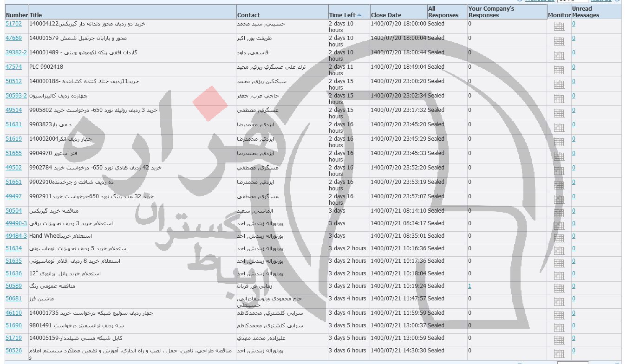
Task: Open negotiation number 50589 link
Action: pos(13,286)
